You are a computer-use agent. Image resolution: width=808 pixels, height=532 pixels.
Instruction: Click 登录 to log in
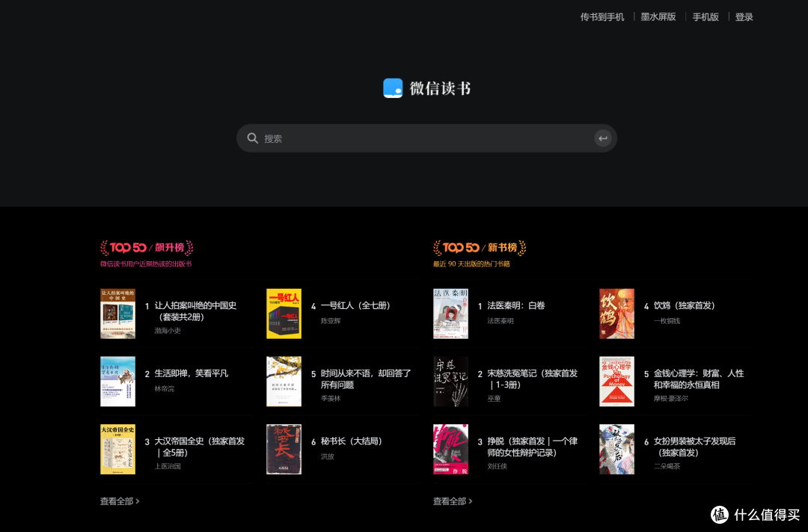[x=744, y=17]
